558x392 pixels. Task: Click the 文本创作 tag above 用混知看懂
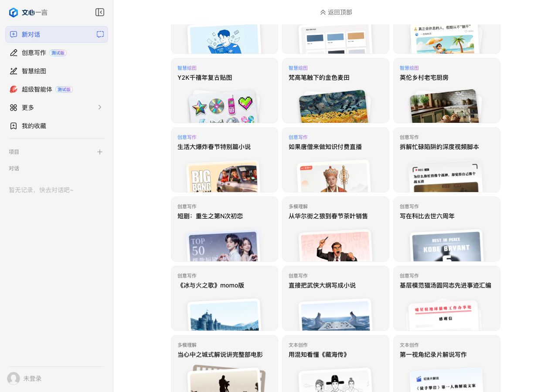click(298, 345)
